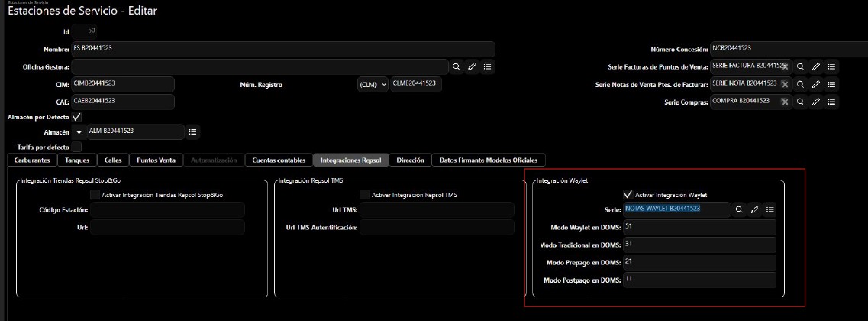Search Waylet Serie with magnifier icon

coord(739,209)
